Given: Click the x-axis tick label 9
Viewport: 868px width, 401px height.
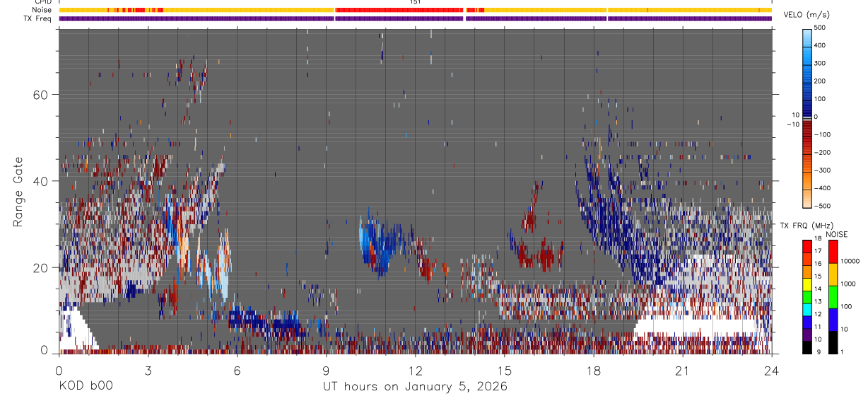Looking at the screenshot, I should [x=326, y=370].
